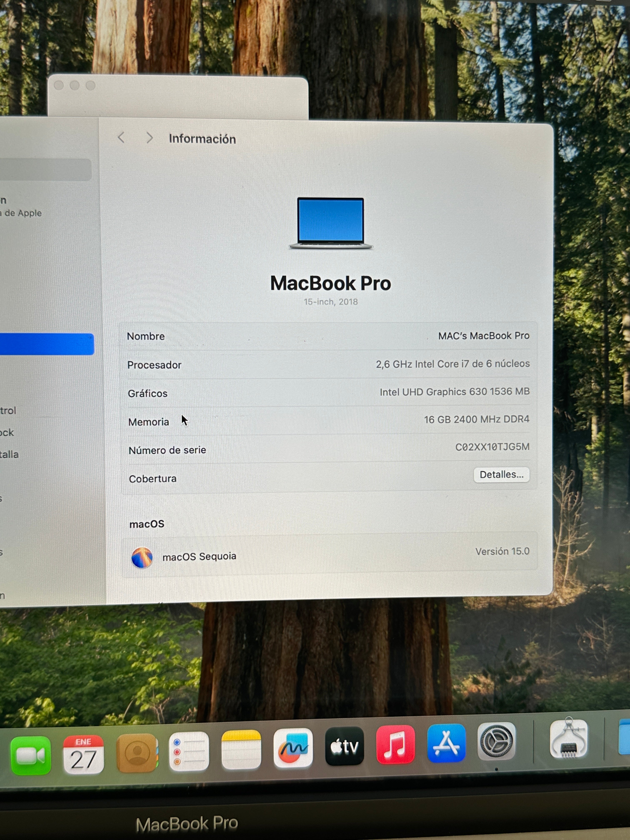Open FaceTime from the Dock
Viewport: 630px width, 840px height.
click(x=31, y=755)
